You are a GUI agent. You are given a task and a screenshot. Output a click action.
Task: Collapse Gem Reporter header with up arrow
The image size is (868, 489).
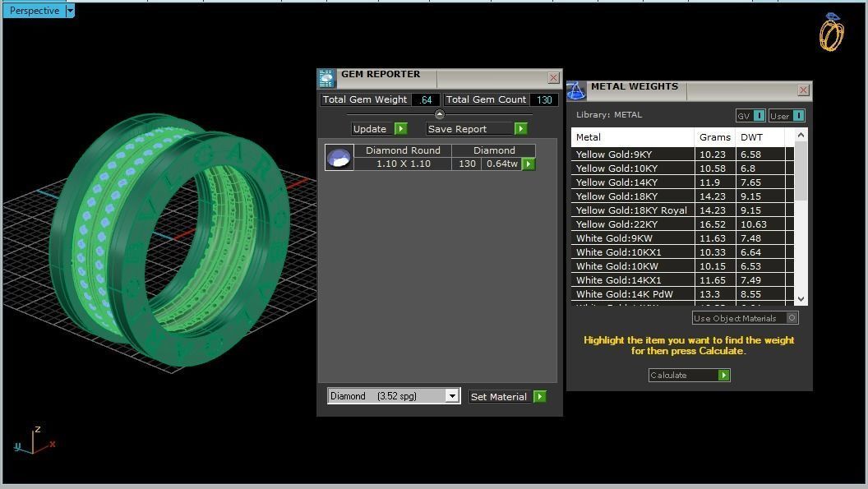(x=440, y=114)
